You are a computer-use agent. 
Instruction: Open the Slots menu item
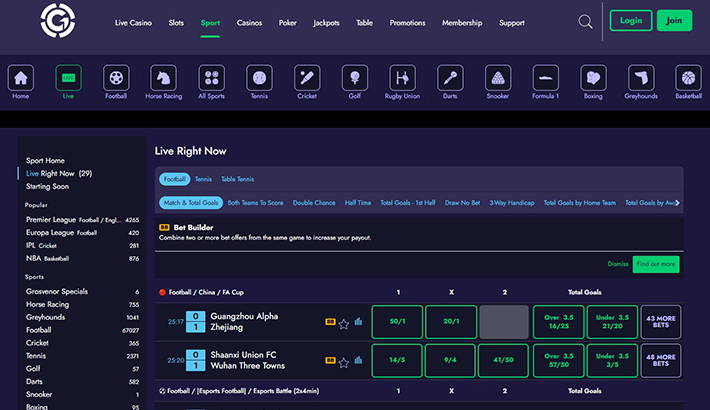(x=176, y=23)
